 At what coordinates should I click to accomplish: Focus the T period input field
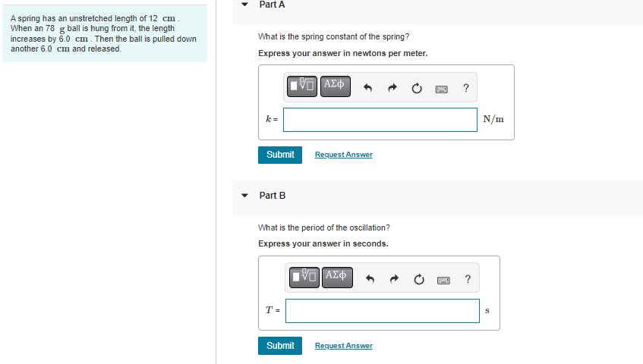[x=383, y=311]
